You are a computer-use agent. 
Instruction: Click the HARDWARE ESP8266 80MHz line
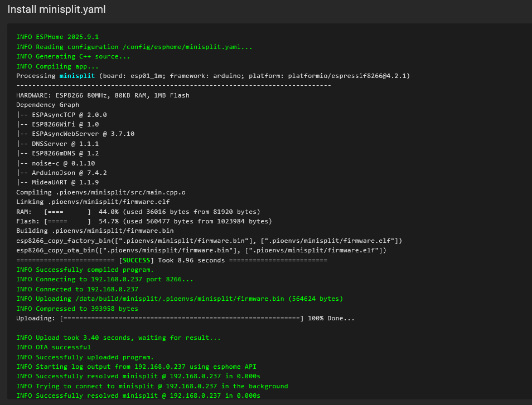(103, 95)
